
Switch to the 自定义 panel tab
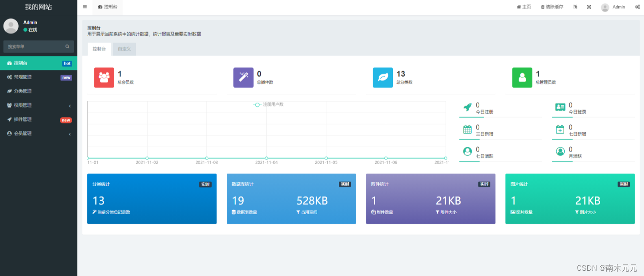[x=124, y=49]
